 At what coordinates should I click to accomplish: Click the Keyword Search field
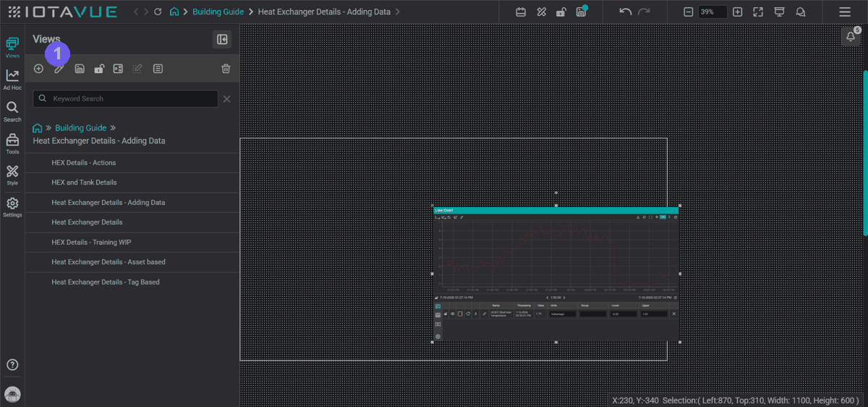coord(126,98)
